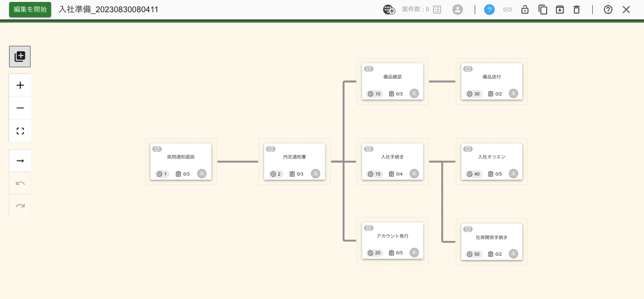Select the 入社オリエン task card
This screenshot has width=644, height=299.
491,161
